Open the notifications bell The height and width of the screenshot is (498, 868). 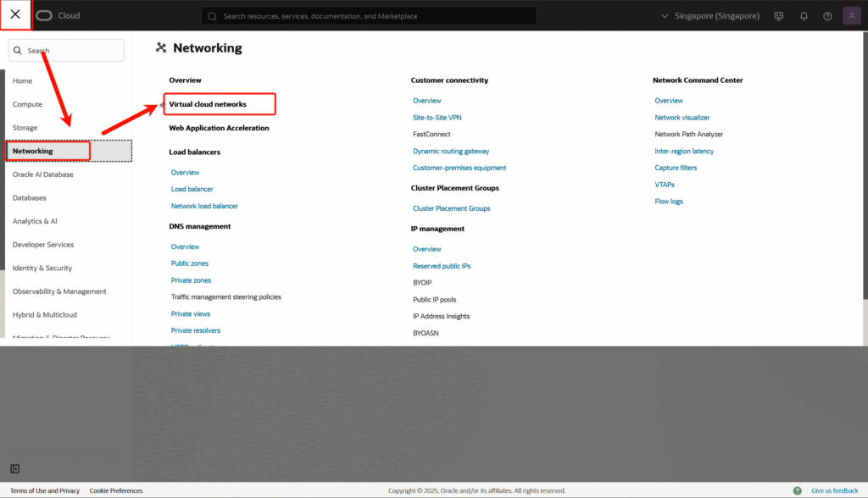pos(804,15)
